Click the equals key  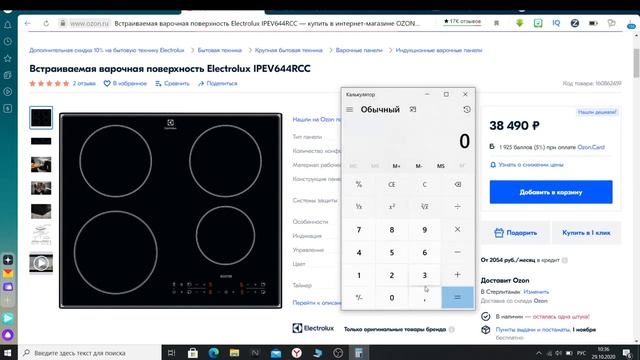point(458,298)
